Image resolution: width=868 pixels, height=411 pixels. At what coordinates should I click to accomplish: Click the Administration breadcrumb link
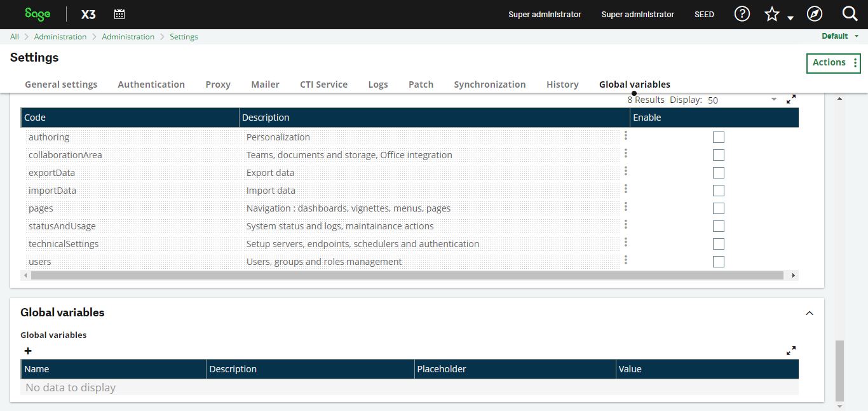point(60,36)
